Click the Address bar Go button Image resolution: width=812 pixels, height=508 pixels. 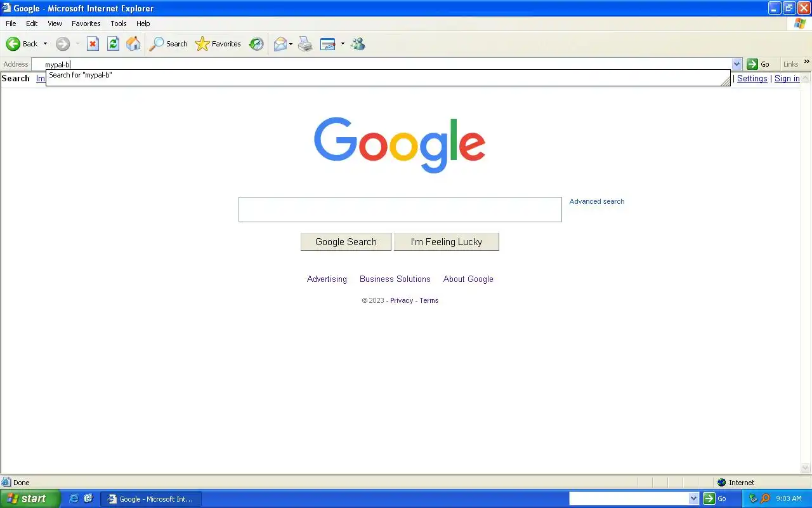[x=759, y=64]
